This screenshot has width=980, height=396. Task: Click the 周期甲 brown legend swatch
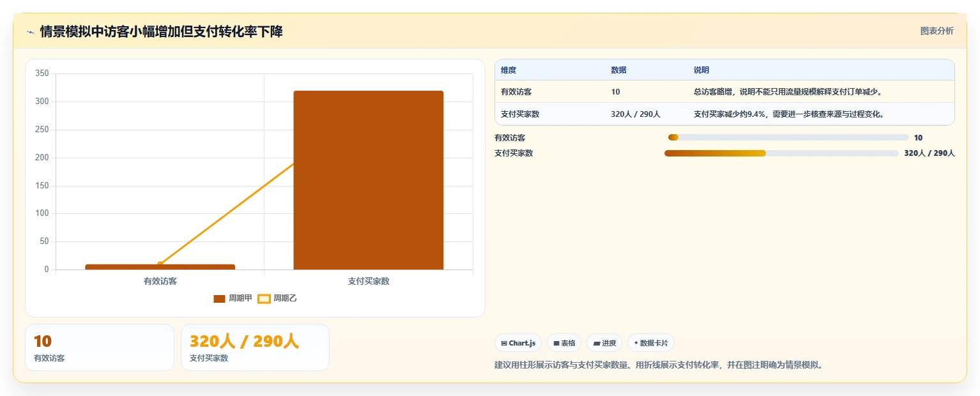pos(219,298)
